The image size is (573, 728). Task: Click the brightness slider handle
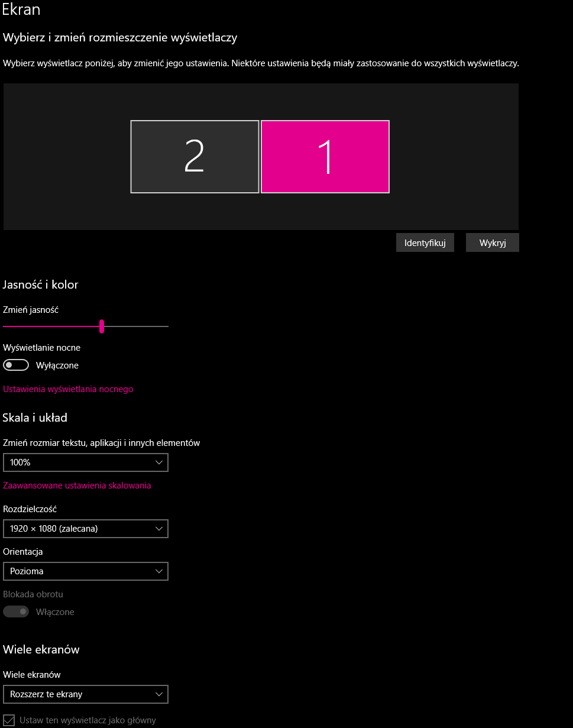(x=102, y=326)
